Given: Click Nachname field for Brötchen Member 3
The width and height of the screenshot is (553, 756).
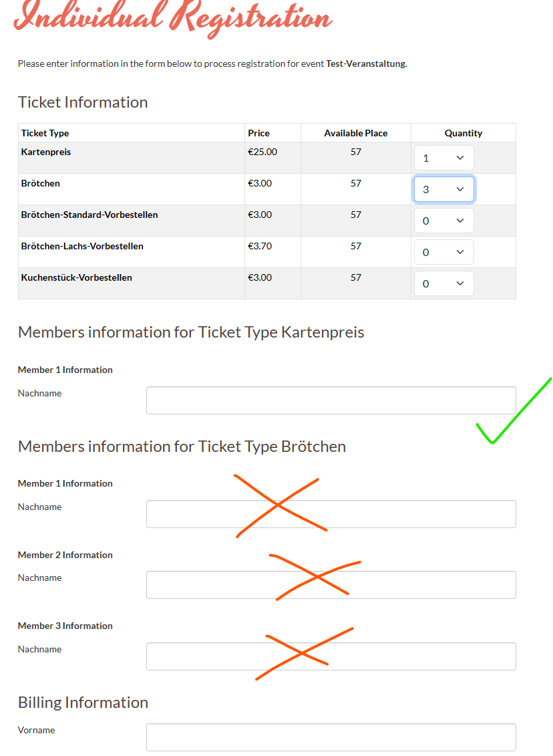Looking at the screenshot, I should [331, 656].
